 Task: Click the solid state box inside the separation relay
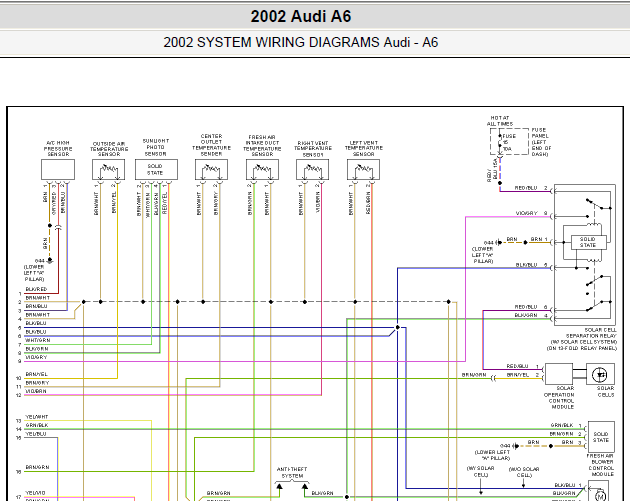coord(588,242)
